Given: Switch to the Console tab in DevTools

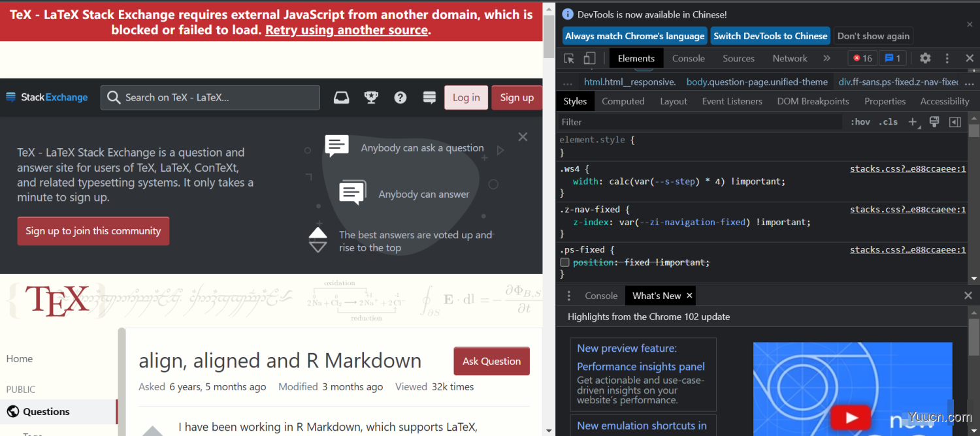Looking at the screenshot, I should click(x=689, y=58).
